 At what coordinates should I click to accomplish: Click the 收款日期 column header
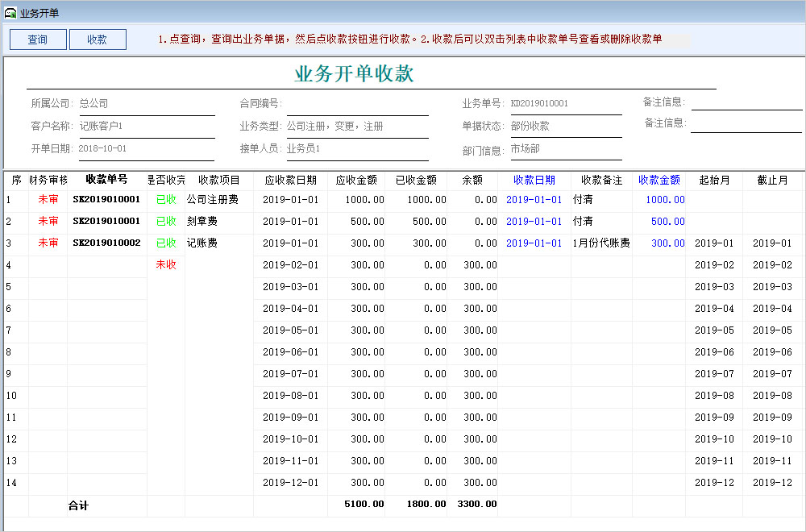534,180
